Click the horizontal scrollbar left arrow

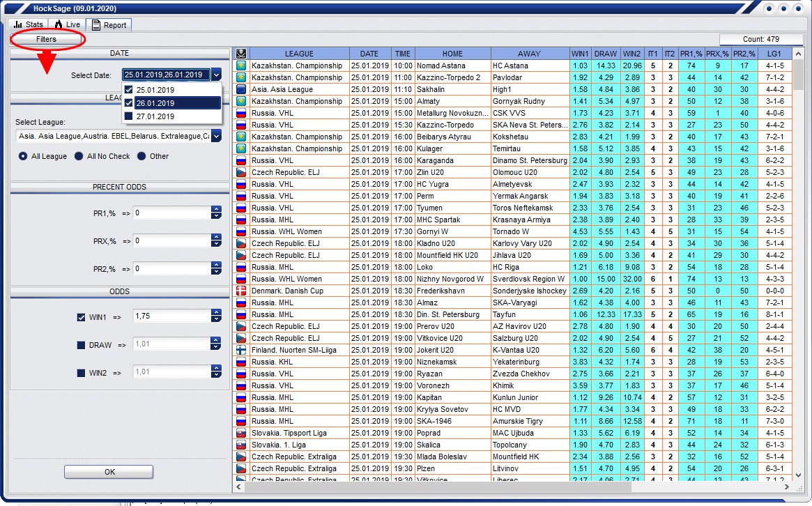pos(239,487)
